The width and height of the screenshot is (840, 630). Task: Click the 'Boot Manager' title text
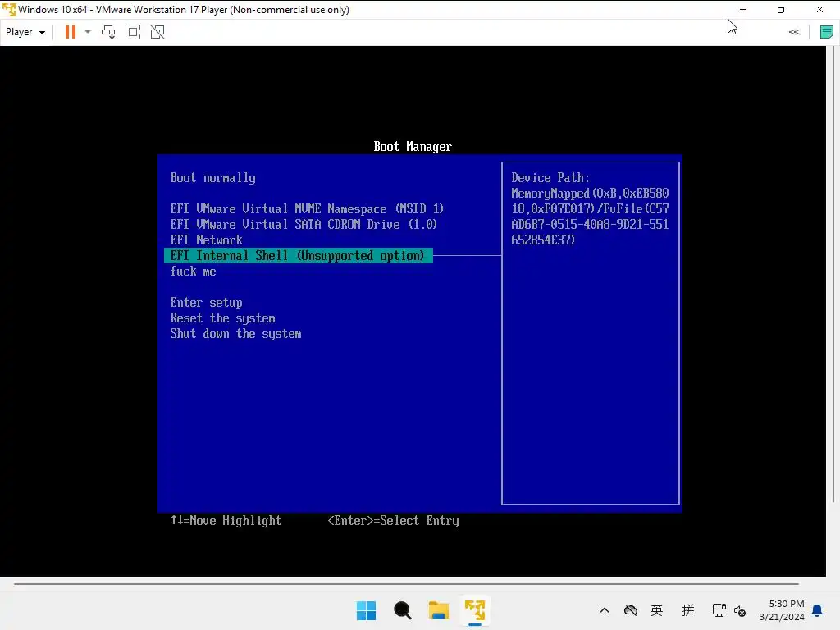(413, 147)
